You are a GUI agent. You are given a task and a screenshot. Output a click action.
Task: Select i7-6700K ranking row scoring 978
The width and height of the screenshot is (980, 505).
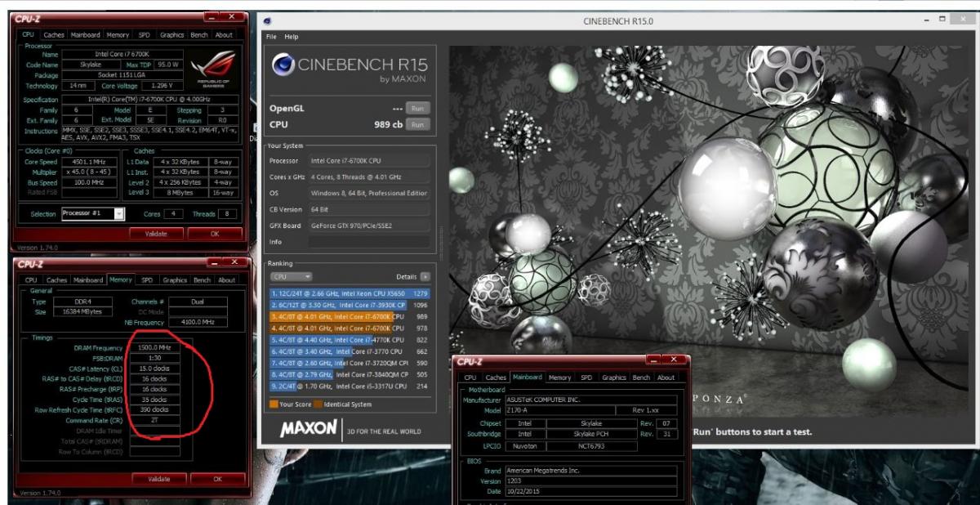[350, 328]
